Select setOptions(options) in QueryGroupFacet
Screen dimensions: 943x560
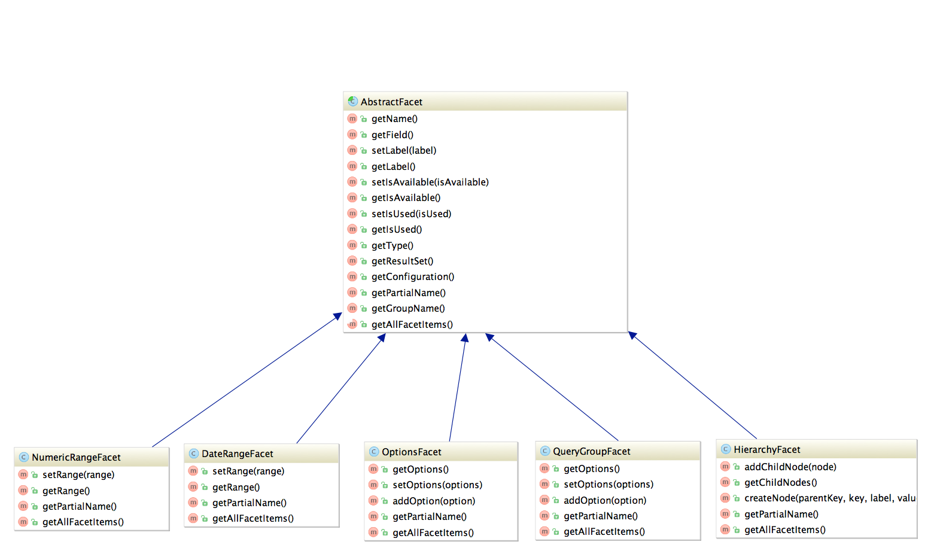[x=609, y=484]
